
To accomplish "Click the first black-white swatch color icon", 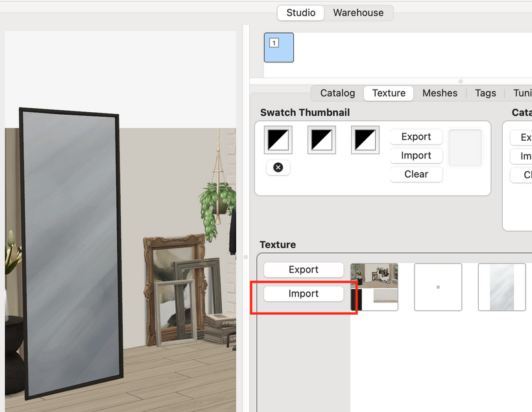I will click(x=278, y=139).
